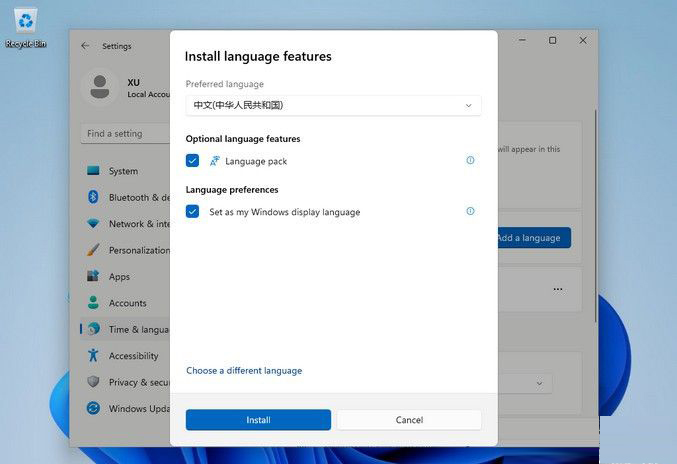Click the Find a setting search field

point(125,134)
